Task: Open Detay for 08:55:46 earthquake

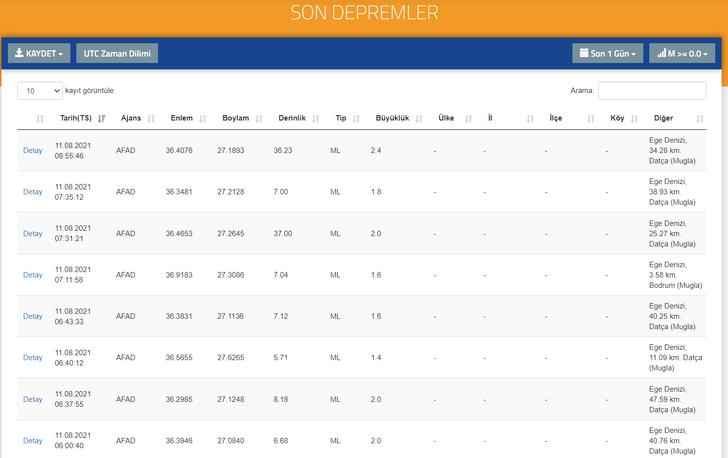Action: tap(32, 150)
